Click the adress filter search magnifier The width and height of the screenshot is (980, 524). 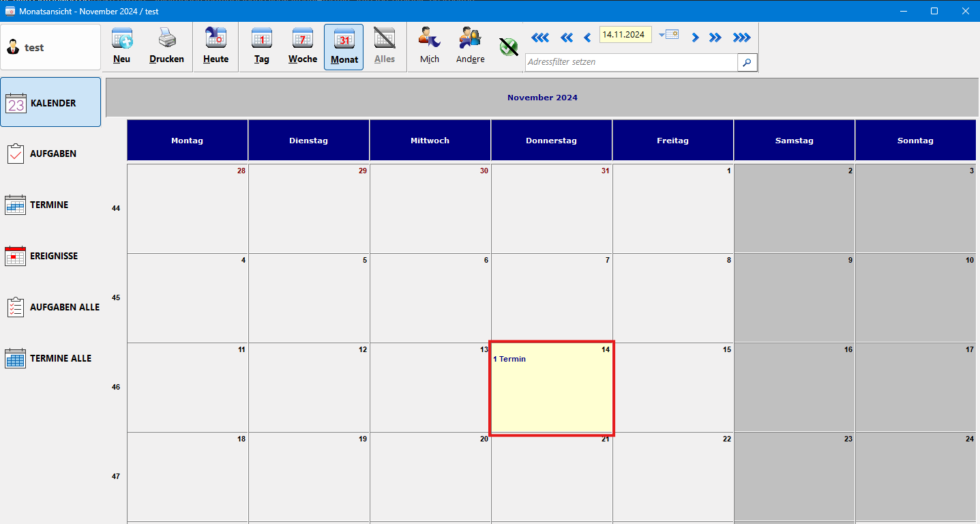pyautogui.click(x=747, y=62)
